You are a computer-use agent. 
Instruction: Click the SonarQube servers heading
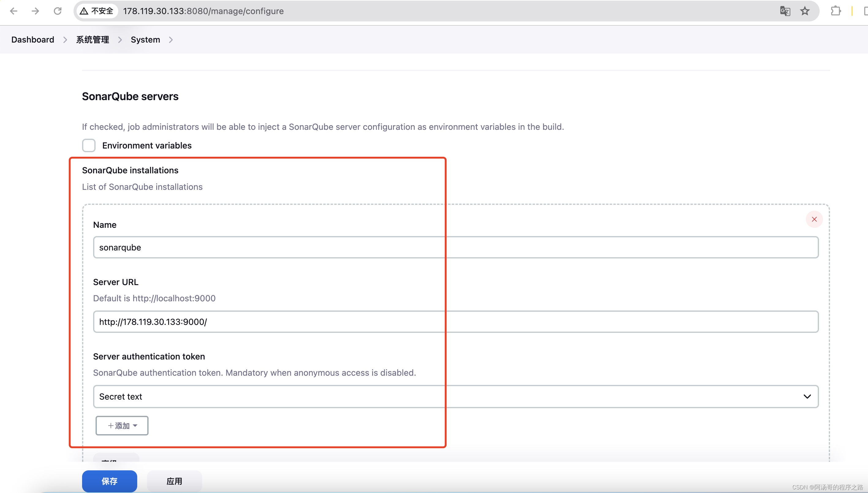click(130, 96)
